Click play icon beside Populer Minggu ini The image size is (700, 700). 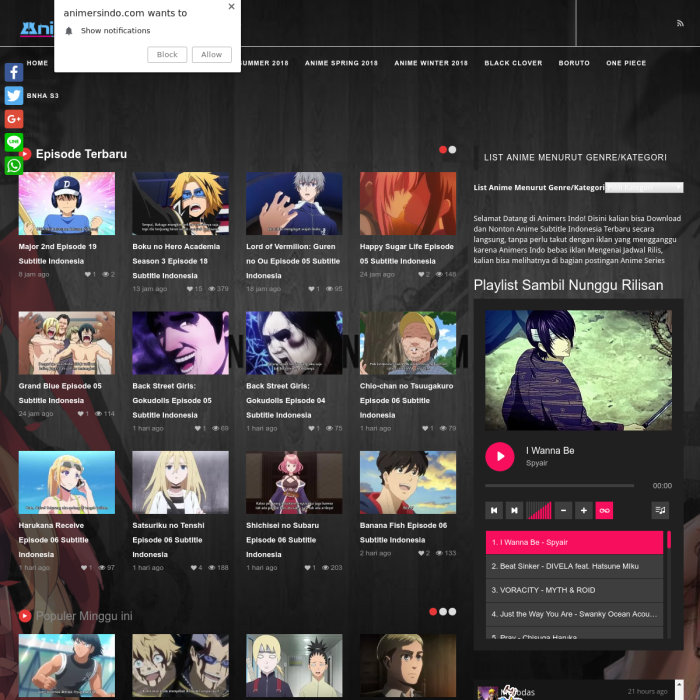coord(25,616)
